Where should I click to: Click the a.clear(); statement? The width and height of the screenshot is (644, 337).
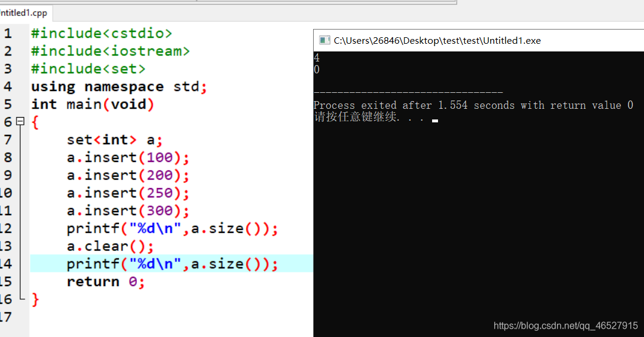[x=110, y=247]
